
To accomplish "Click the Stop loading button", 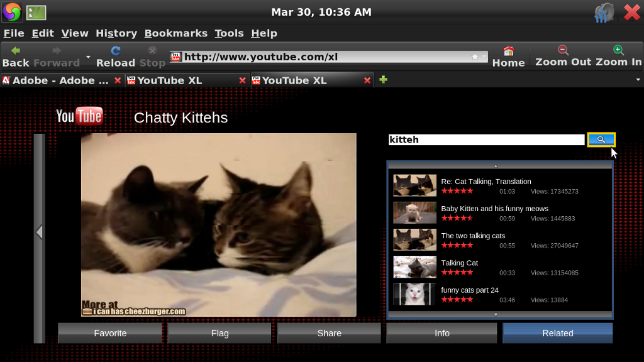I will pos(152,56).
